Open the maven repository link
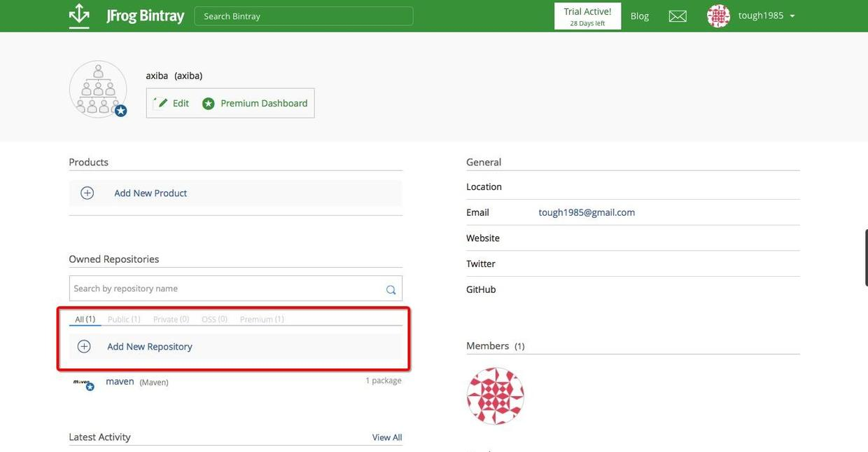868x452 pixels. pyautogui.click(x=120, y=381)
